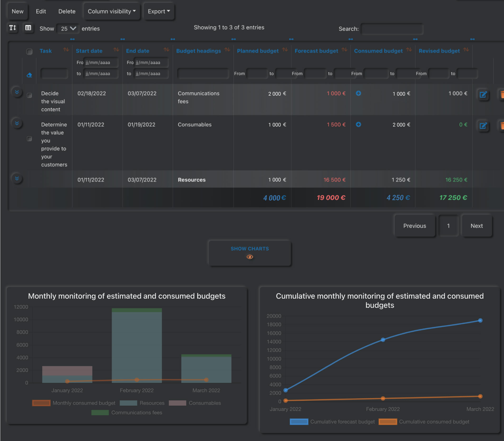This screenshot has height=441, width=504.
Task: Add consumed budget on Consumables row
Action: coord(358,124)
